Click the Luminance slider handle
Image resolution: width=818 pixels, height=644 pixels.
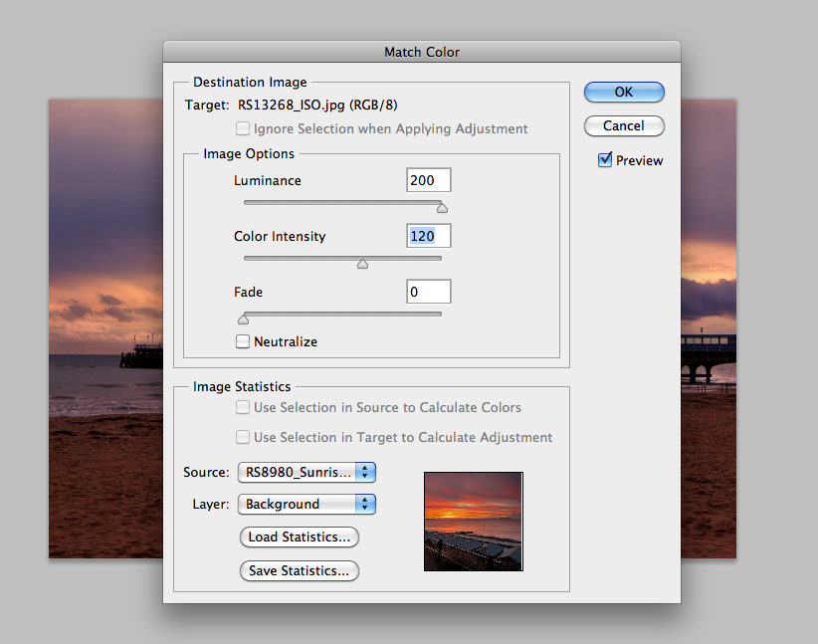tap(442, 208)
